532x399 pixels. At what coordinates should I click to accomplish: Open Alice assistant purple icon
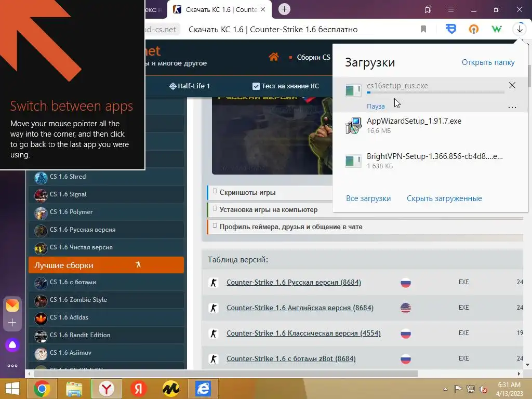pyautogui.click(x=12, y=345)
